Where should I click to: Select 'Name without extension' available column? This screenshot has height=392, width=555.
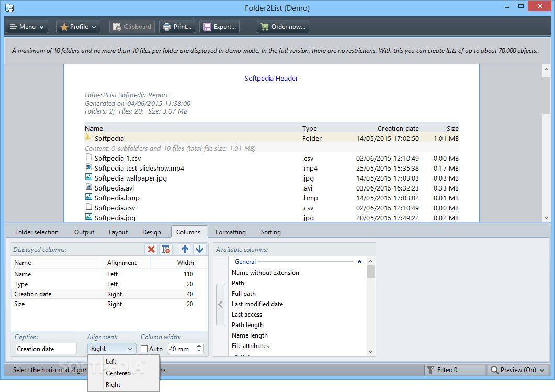pyautogui.click(x=265, y=273)
